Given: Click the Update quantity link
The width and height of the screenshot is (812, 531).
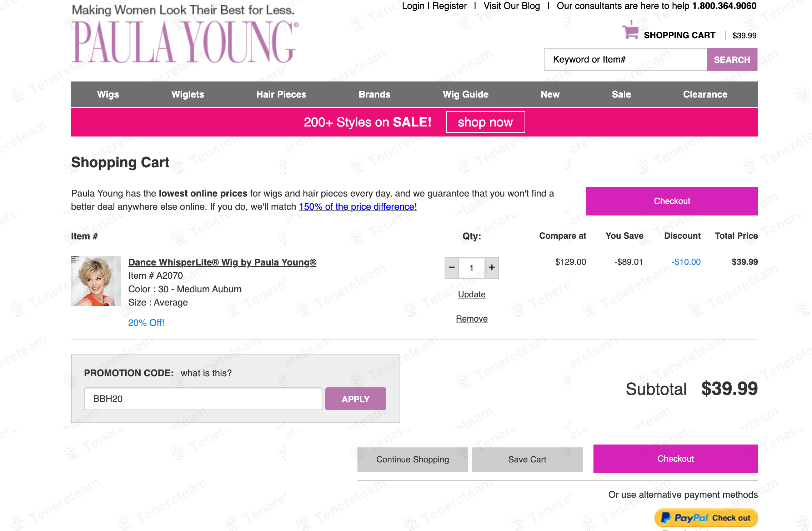Looking at the screenshot, I should pos(471,294).
